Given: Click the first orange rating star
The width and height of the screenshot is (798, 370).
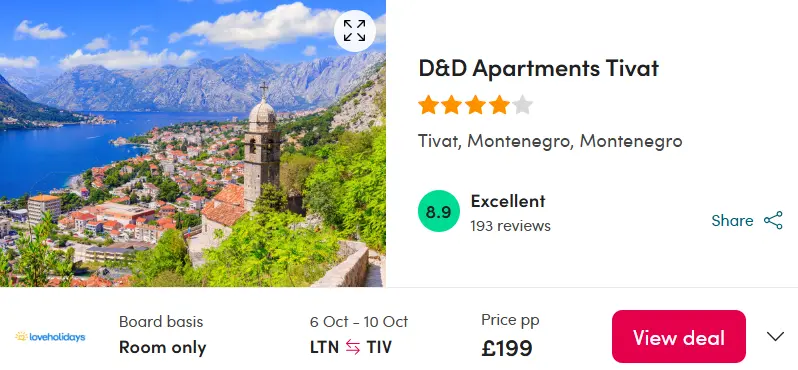Looking at the screenshot, I should (429, 105).
